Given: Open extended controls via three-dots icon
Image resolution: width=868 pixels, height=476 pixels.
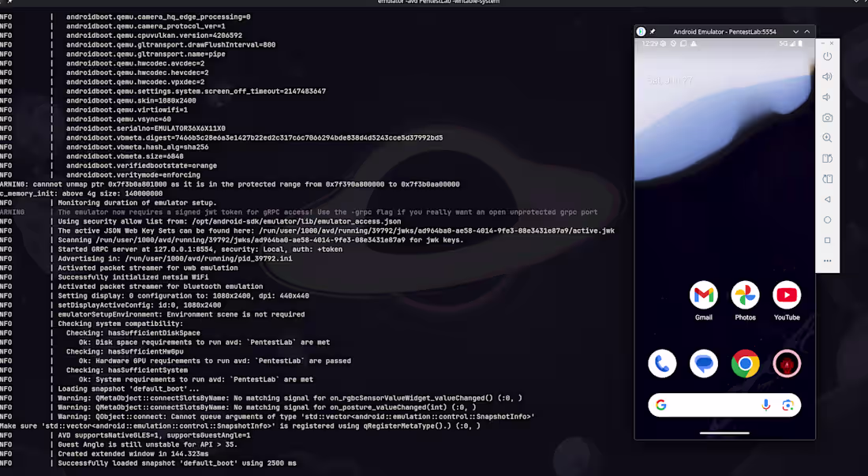Looking at the screenshot, I should pos(827,260).
